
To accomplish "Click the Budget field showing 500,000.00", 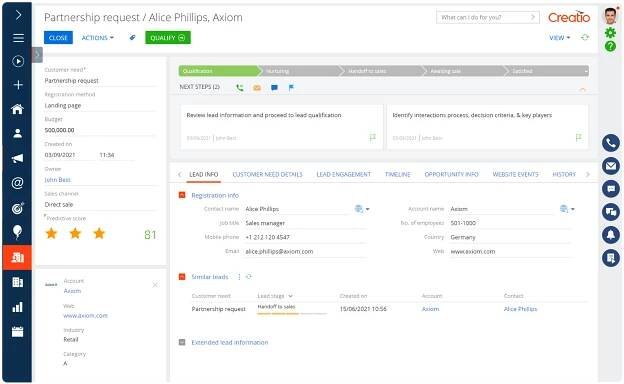I will click(x=100, y=130).
